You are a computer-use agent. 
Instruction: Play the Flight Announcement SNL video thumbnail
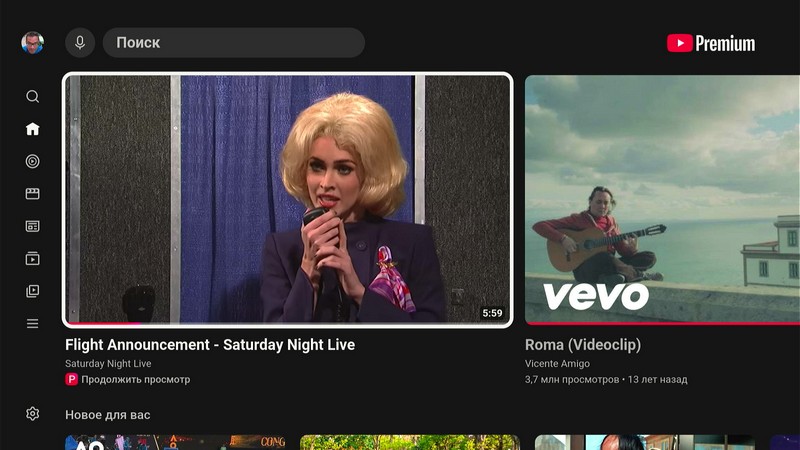point(287,199)
